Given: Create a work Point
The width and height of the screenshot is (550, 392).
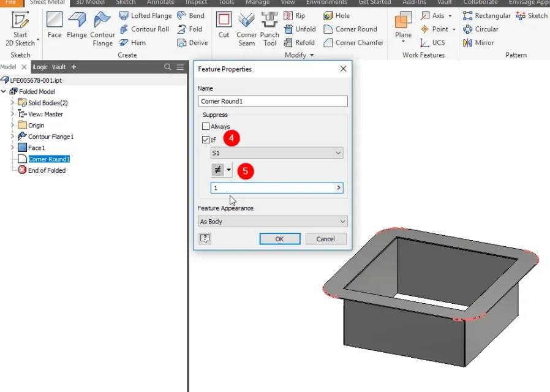Looking at the screenshot, I should tap(434, 29).
